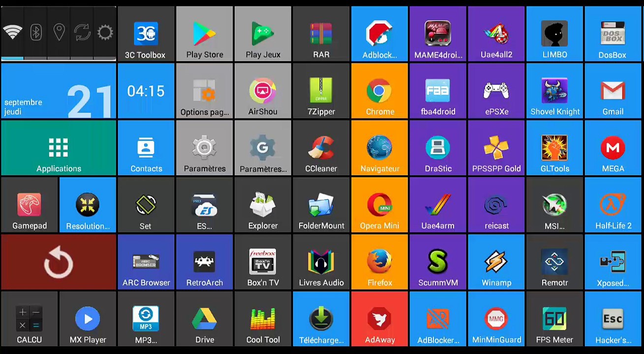The height and width of the screenshot is (354, 644).
Task: Open the reicast emulator
Action: 496,205
